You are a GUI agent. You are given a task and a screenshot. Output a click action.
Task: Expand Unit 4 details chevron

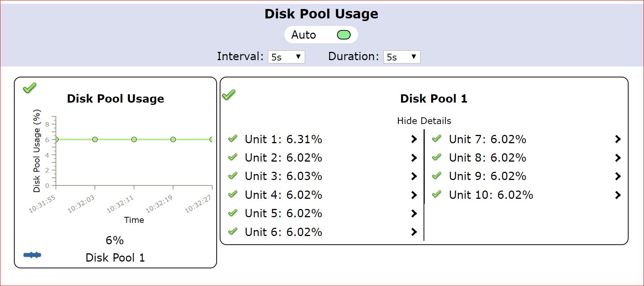[x=414, y=195]
